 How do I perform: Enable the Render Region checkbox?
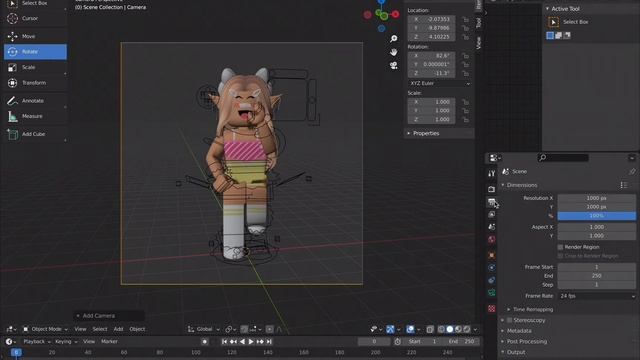pyautogui.click(x=560, y=247)
